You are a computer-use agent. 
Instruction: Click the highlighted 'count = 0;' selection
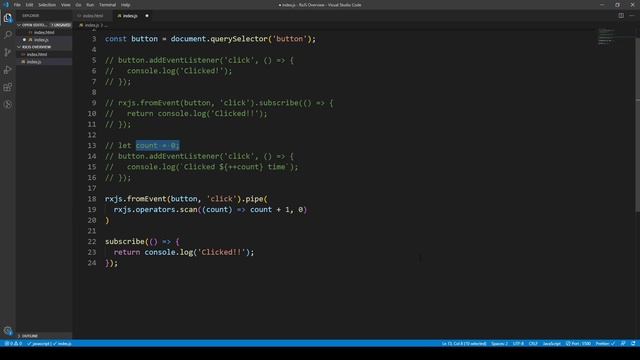158,145
